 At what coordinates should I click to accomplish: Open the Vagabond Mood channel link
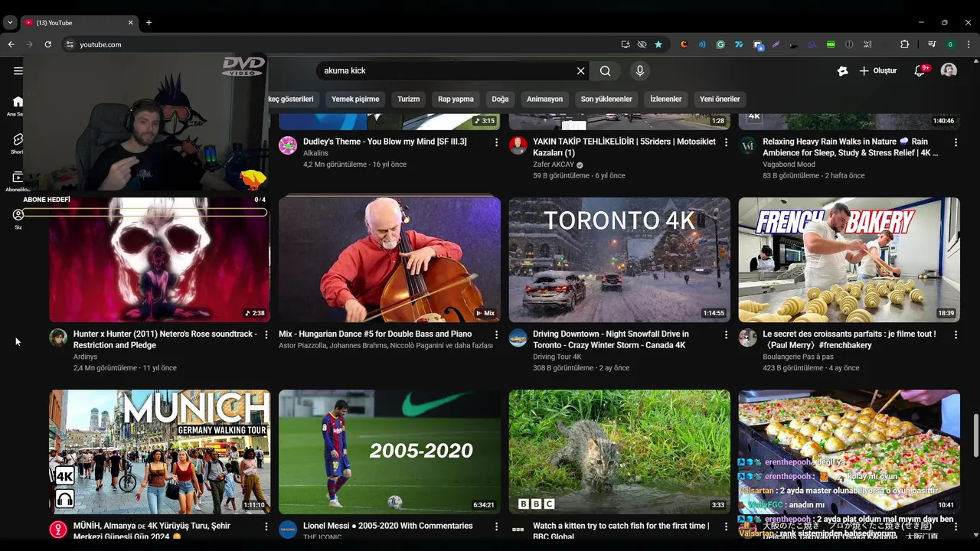(x=789, y=165)
